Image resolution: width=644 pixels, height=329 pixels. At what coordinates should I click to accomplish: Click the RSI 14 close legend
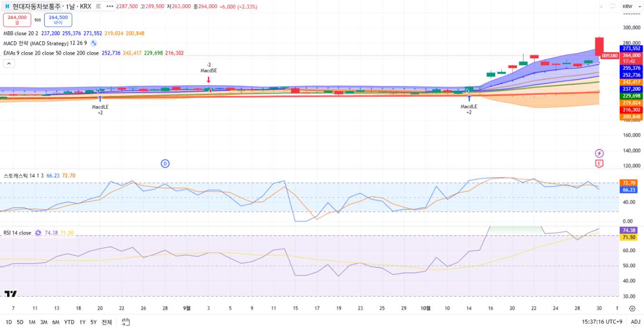click(17, 233)
